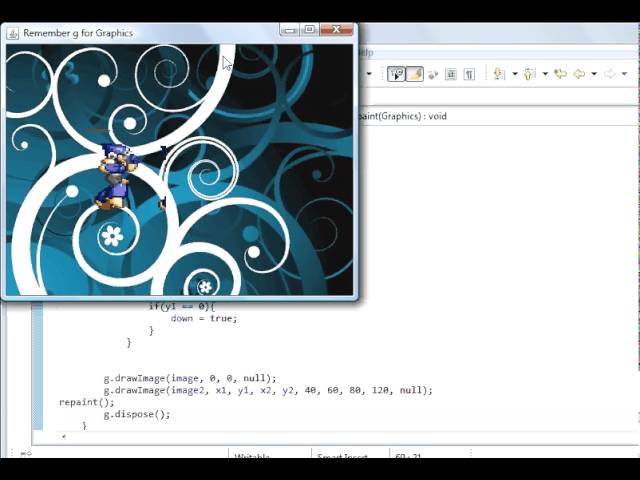Toggle Mark Occurrences highlighter button
640x480 pixels.
click(x=415, y=74)
